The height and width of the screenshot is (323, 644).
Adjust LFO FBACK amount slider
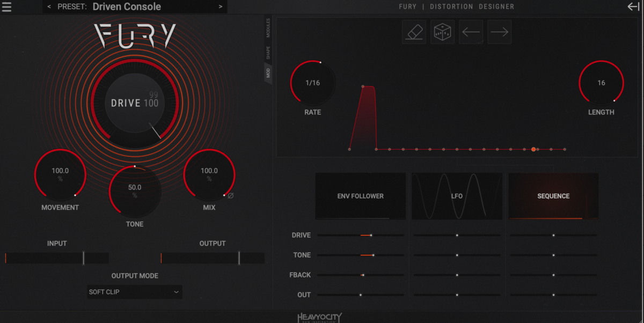click(x=457, y=275)
